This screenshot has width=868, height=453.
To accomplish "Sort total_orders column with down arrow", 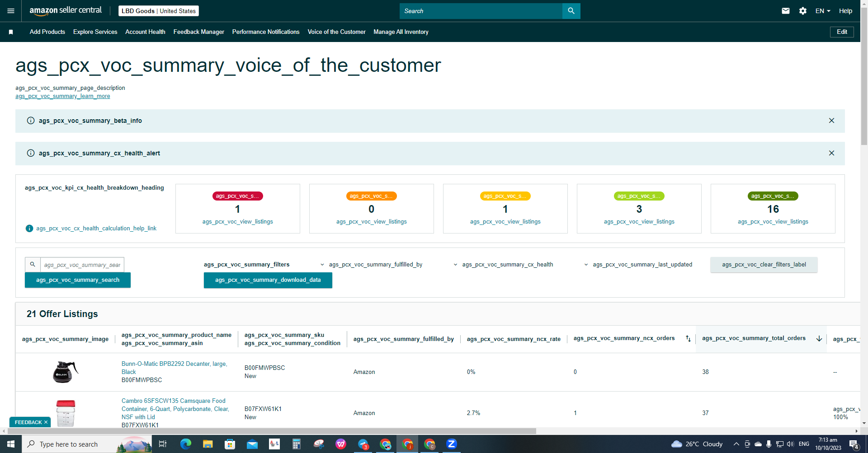I will [x=819, y=339].
